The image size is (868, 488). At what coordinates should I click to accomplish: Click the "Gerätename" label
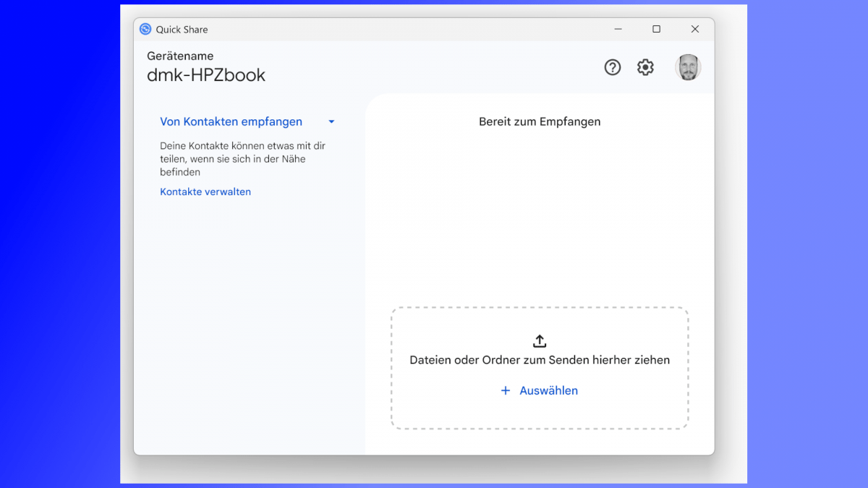tap(180, 56)
